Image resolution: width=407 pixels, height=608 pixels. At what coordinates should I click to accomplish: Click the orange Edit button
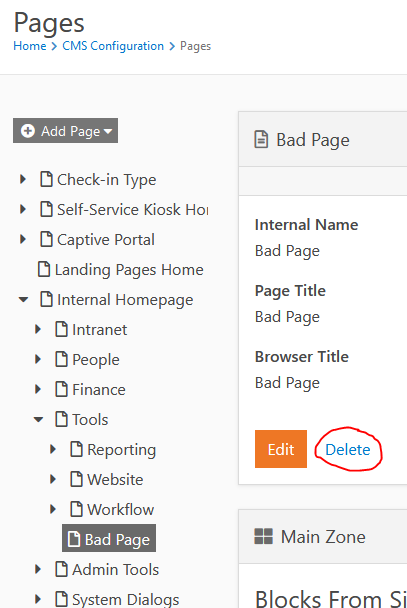point(281,449)
